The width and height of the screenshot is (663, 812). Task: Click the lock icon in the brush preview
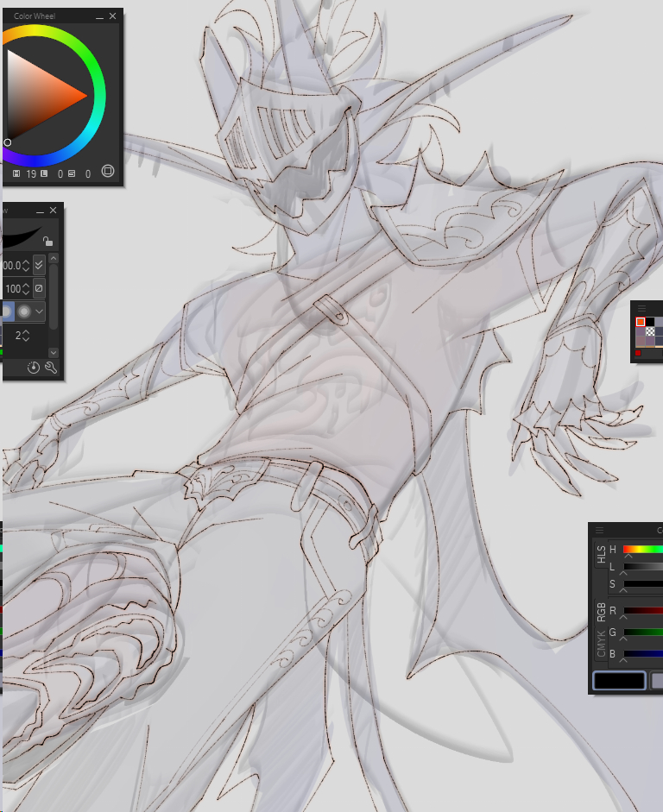pyautogui.click(x=47, y=242)
